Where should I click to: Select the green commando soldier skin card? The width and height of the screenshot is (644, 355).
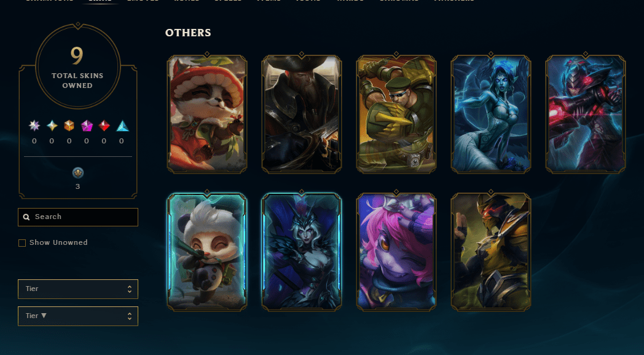[396, 114]
